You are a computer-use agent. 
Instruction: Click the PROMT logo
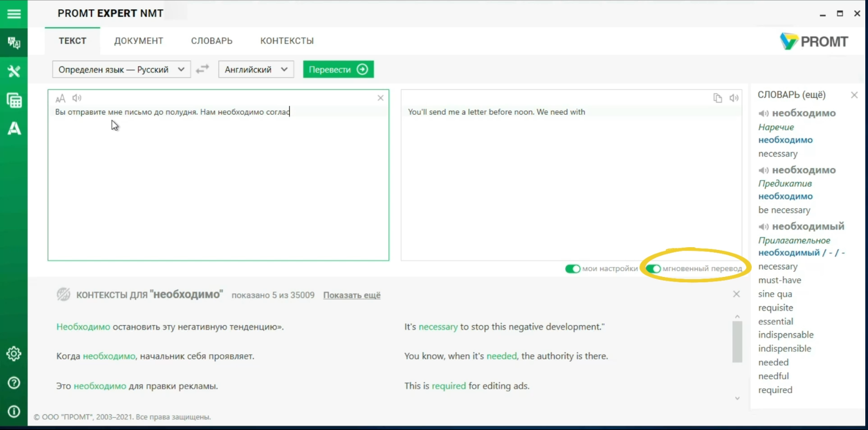coord(814,41)
